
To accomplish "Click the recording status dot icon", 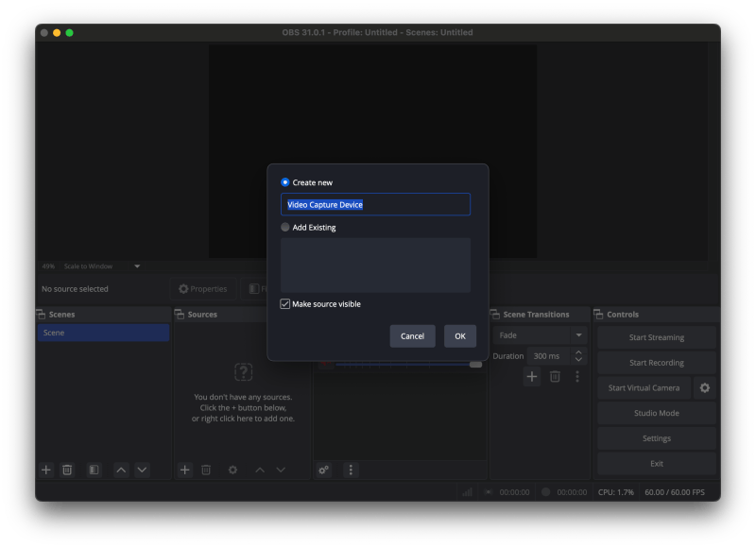I will click(546, 491).
